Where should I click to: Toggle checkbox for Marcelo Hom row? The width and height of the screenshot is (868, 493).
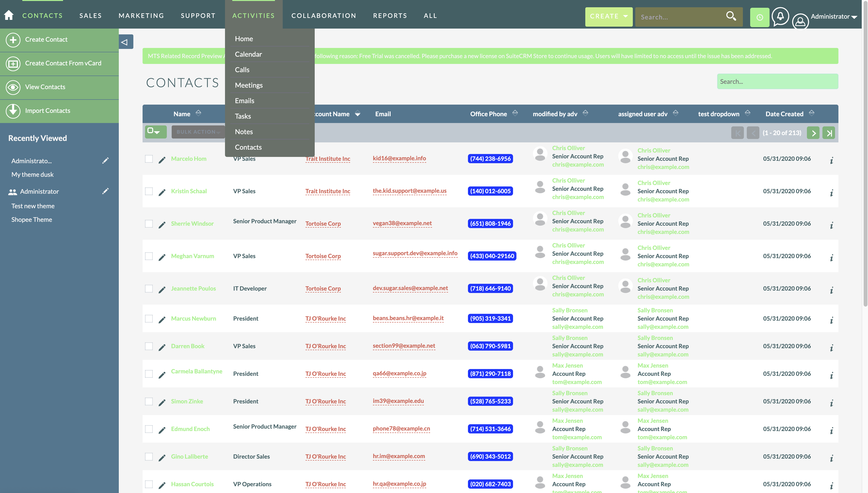coord(148,158)
